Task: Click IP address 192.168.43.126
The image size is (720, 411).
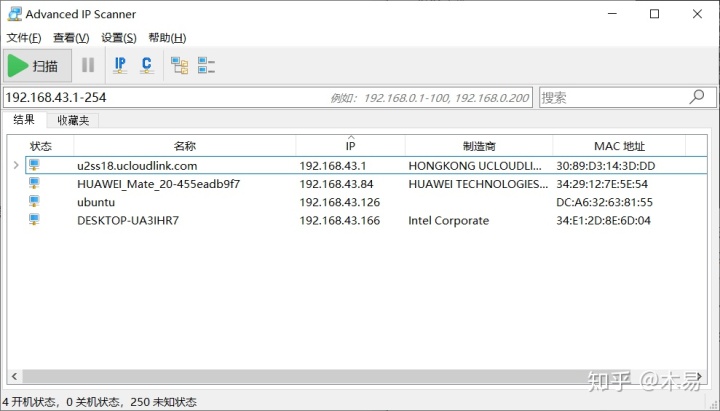Action: [340, 203]
